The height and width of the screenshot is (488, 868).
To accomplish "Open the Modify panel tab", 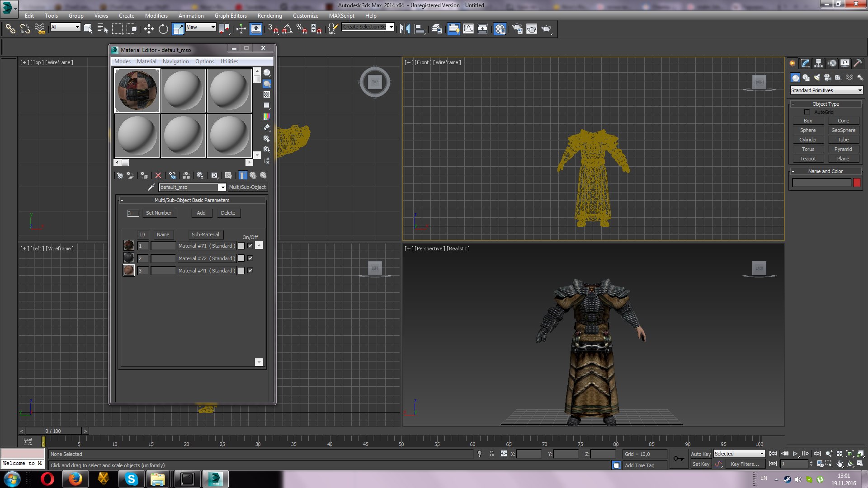I will (805, 63).
